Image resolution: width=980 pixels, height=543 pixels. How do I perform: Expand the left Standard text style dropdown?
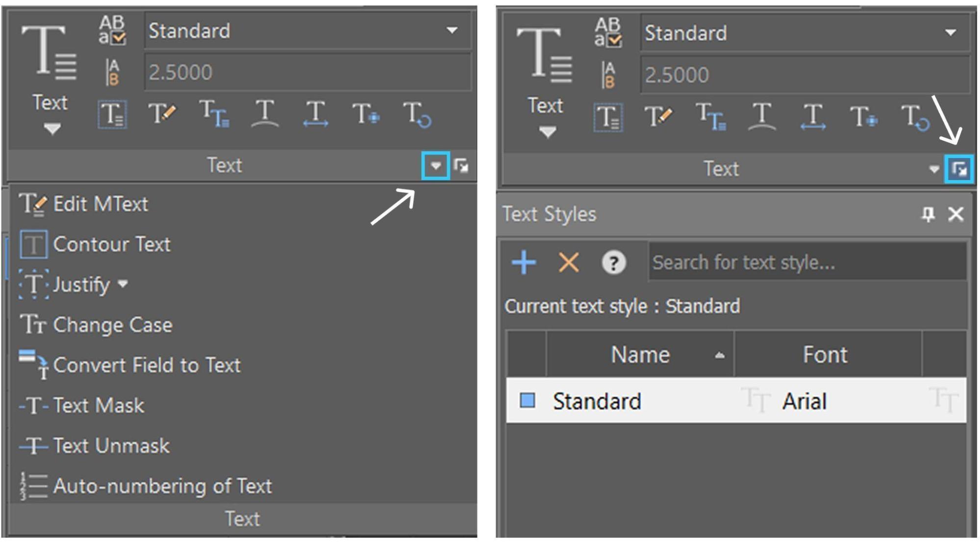[x=452, y=30]
